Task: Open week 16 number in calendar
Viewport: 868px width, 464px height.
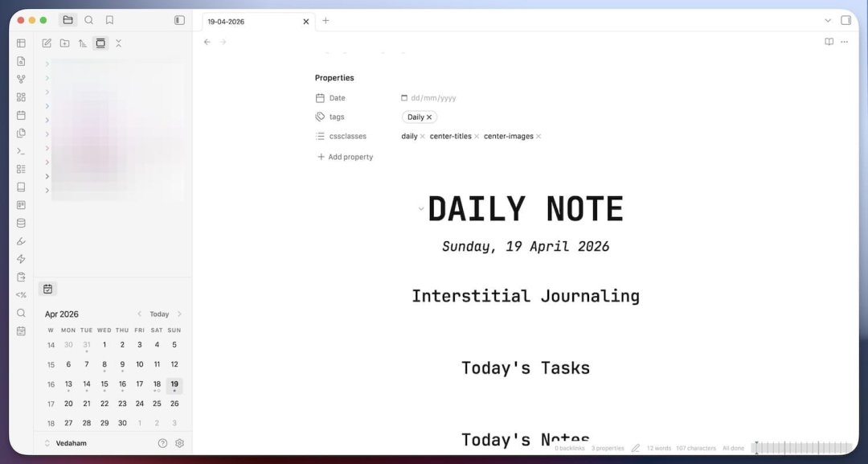Action: 51,384
